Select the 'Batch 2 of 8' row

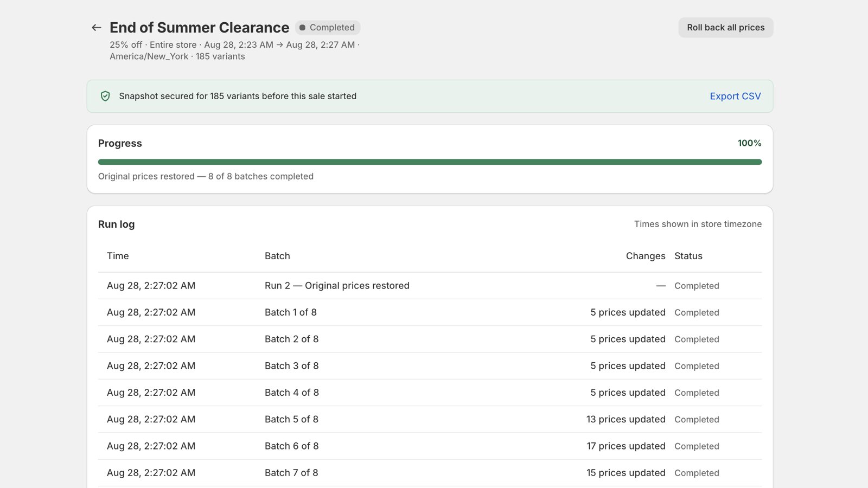tap(430, 339)
